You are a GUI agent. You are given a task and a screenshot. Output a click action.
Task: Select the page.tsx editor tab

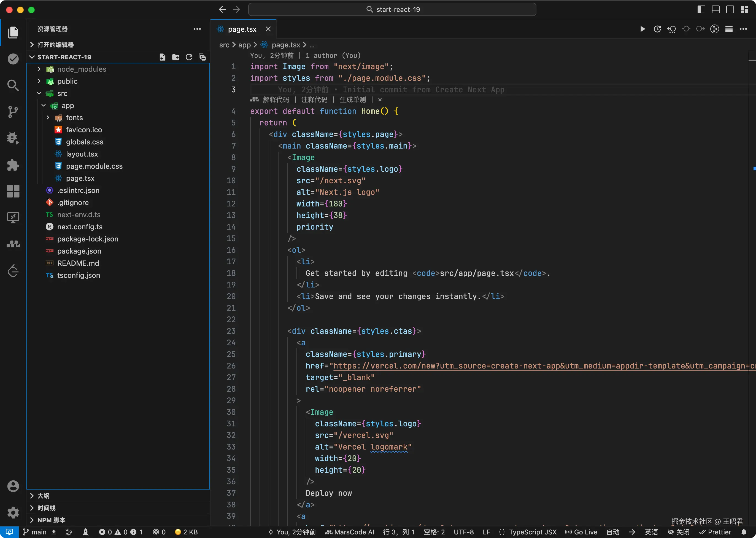coord(242,29)
